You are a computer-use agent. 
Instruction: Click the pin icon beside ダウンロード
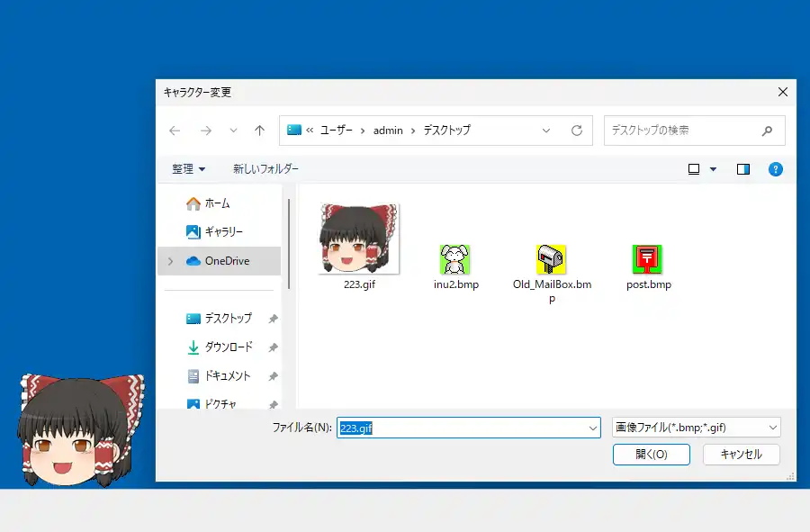[274, 347]
